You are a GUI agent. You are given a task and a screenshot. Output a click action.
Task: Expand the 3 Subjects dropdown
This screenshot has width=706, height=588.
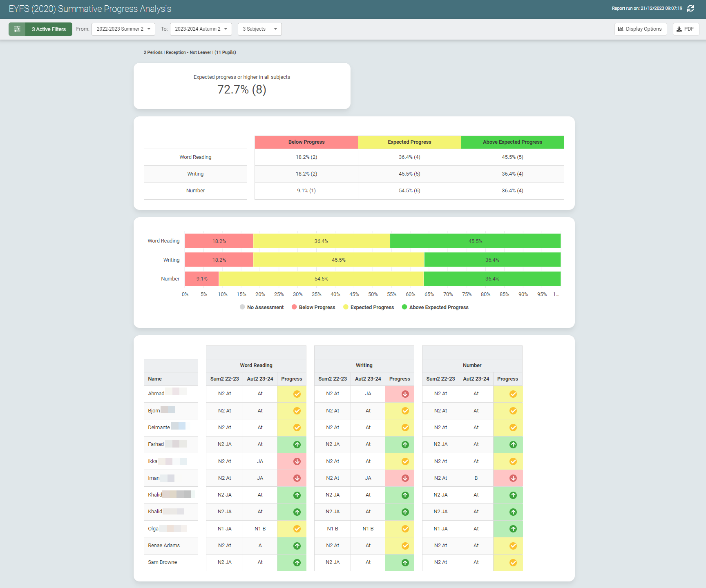coord(259,29)
